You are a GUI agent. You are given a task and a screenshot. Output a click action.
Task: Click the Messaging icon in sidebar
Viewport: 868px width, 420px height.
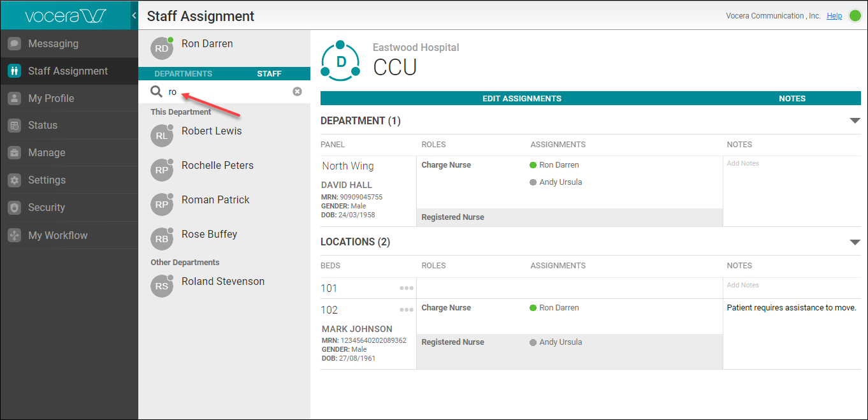click(x=14, y=44)
